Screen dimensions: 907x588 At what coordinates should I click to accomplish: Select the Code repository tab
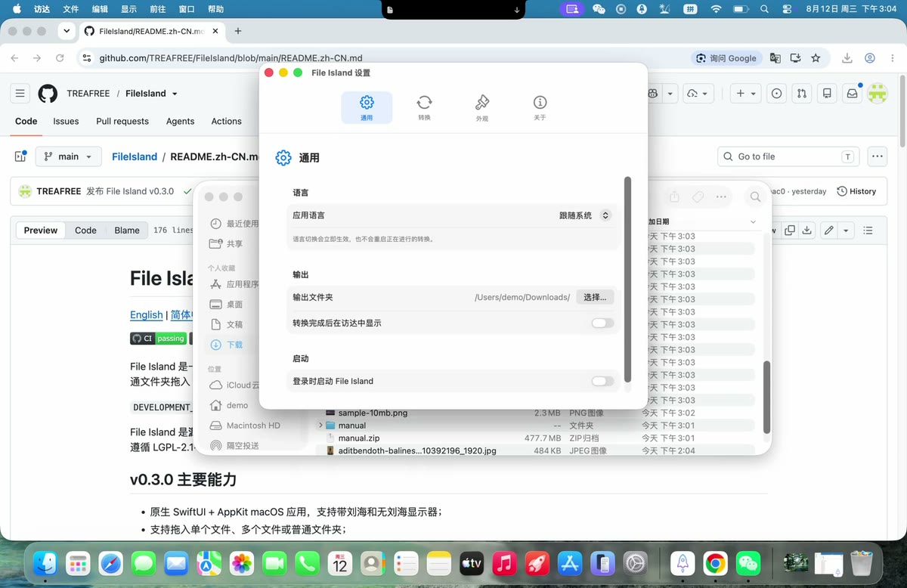26,121
